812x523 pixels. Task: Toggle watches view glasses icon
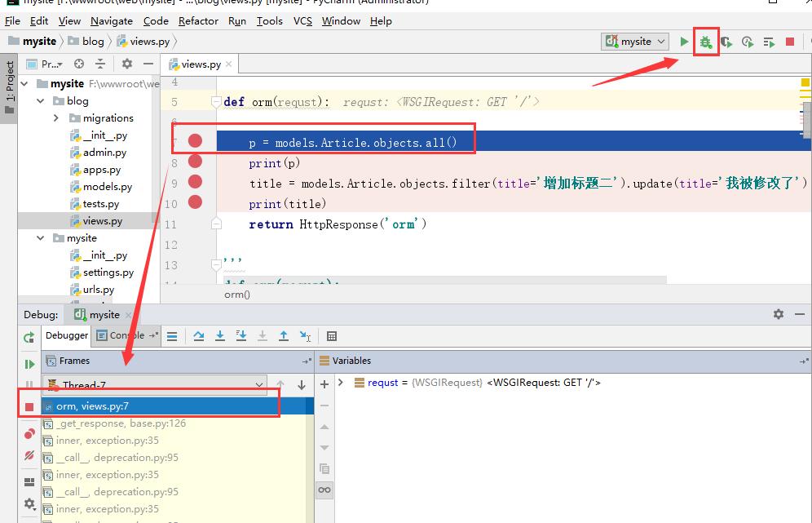click(x=324, y=490)
